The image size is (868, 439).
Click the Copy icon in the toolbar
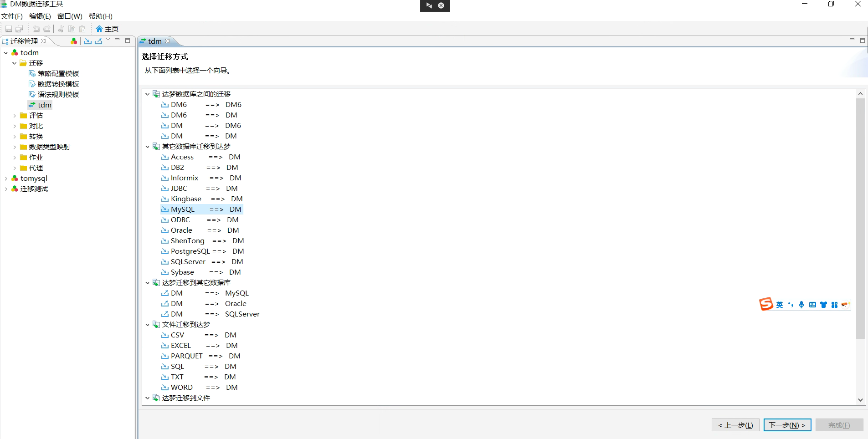click(x=72, y=29)
